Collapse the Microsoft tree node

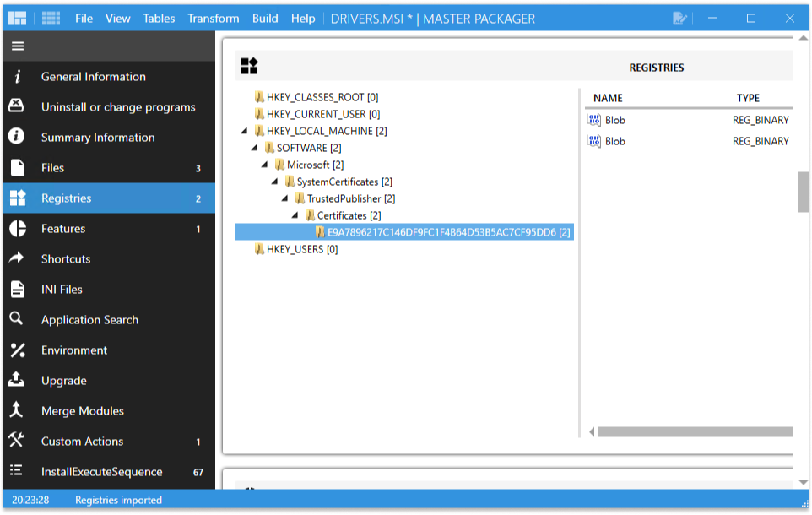coord(265,165)
